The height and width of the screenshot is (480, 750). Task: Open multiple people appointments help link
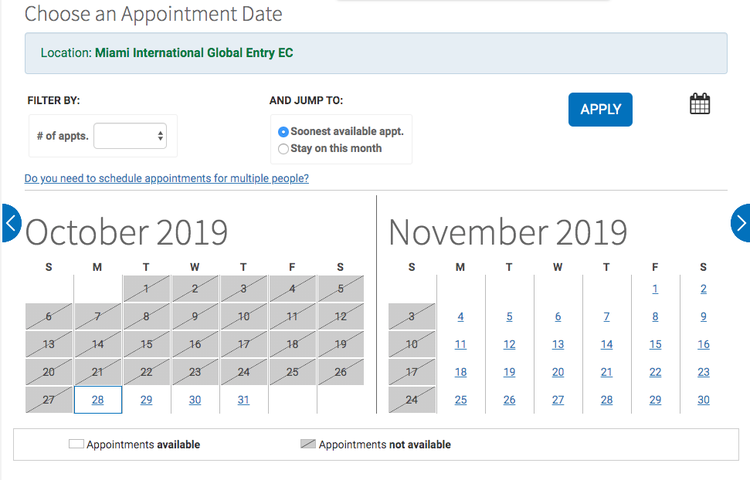point(167,178)
